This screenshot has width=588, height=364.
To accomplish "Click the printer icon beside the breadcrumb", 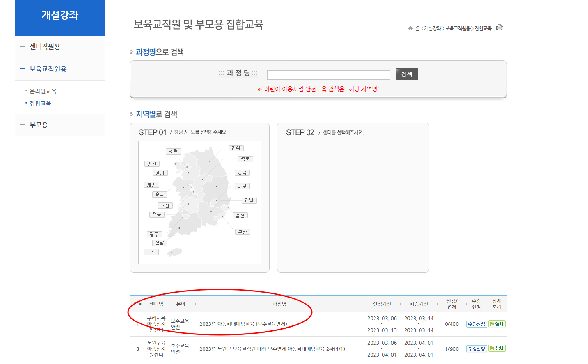I will (x=499, y=27).
